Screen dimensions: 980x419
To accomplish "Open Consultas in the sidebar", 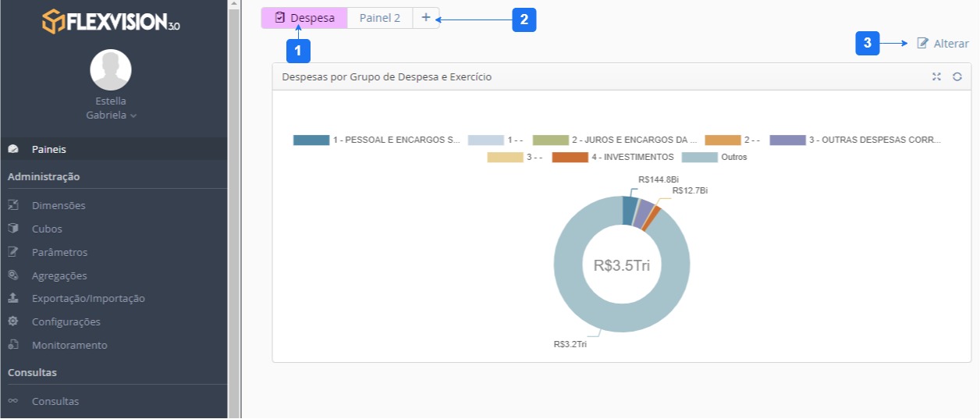I will (x=55, y=402).
